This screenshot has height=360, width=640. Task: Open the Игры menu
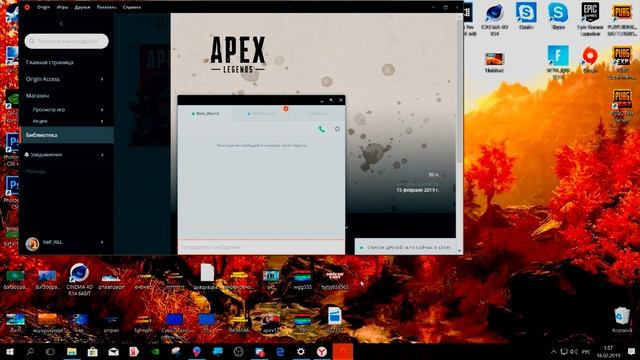click(x=62, y=7)
